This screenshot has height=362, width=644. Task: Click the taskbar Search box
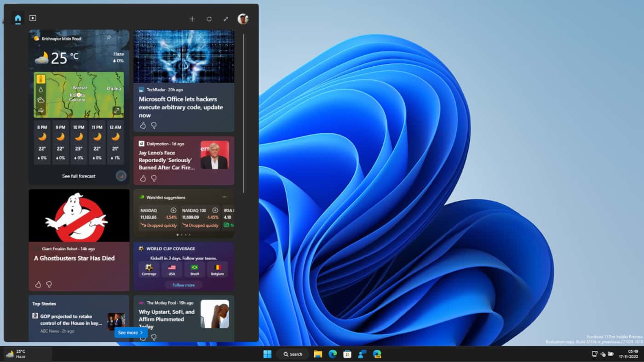tap(293, 354)
